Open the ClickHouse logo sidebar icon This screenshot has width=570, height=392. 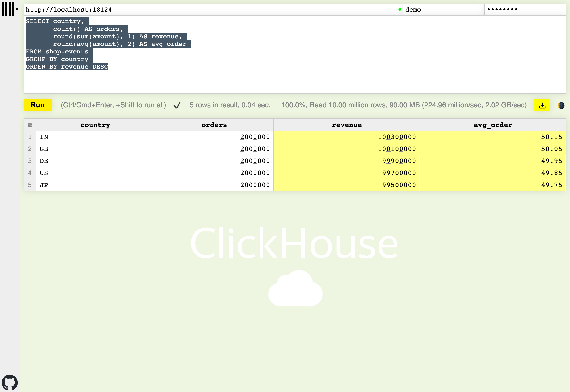10,9
